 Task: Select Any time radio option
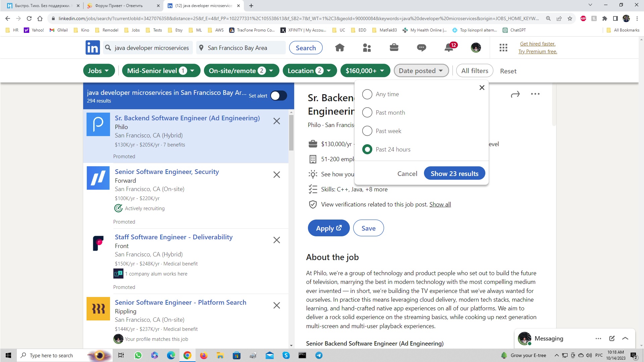tap(367, 94)
